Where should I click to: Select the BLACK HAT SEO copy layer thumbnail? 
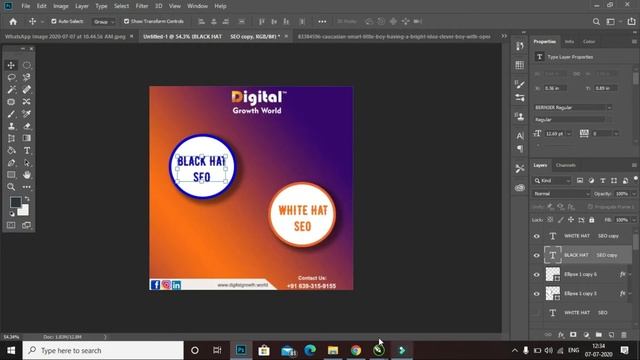(553, 256)
